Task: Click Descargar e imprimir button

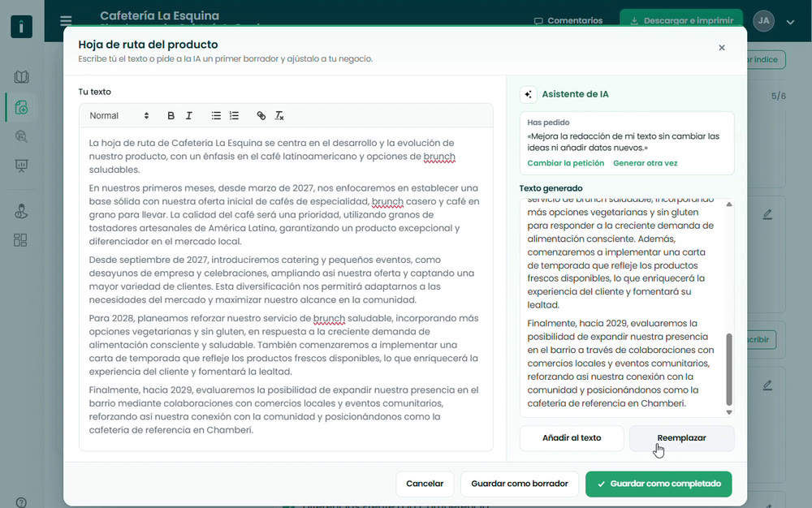Action: point(681,20)
